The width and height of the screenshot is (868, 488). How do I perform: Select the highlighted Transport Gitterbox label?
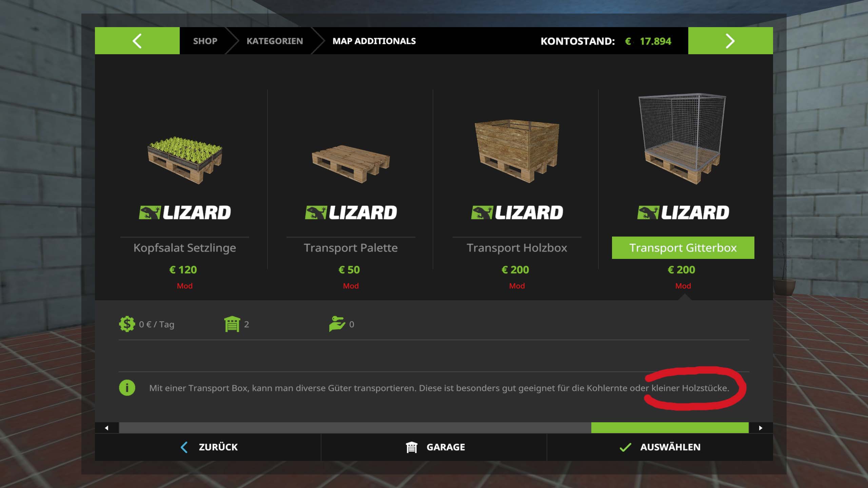683,248
